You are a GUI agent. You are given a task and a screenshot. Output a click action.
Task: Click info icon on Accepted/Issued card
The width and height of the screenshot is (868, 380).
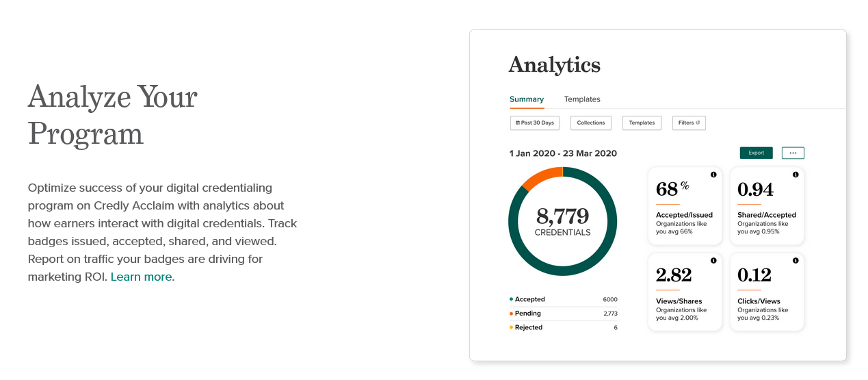click(x=713, y=175)
